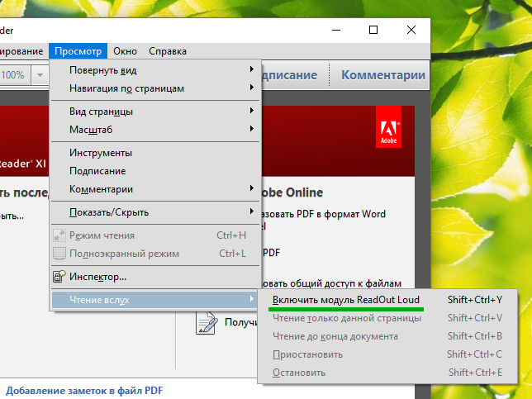Open the Комментарии panel
The width and height of the screenshot is (532, 399).
(x=383, y=75)
